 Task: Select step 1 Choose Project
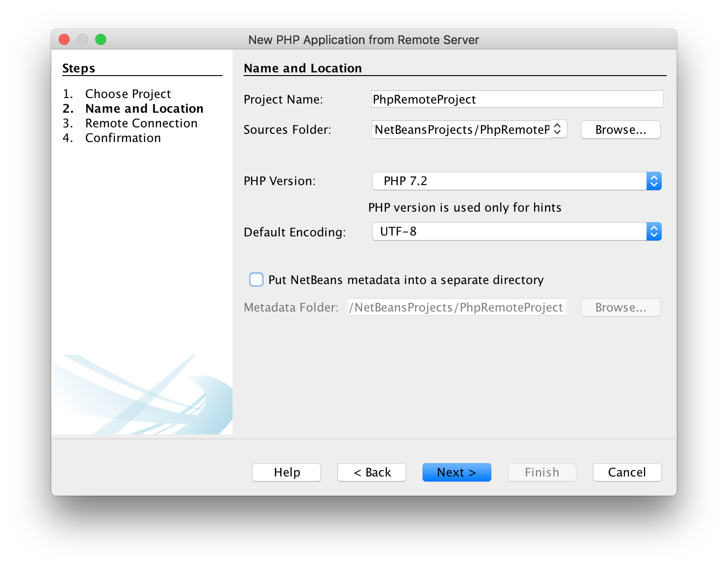tap(117, 94)
